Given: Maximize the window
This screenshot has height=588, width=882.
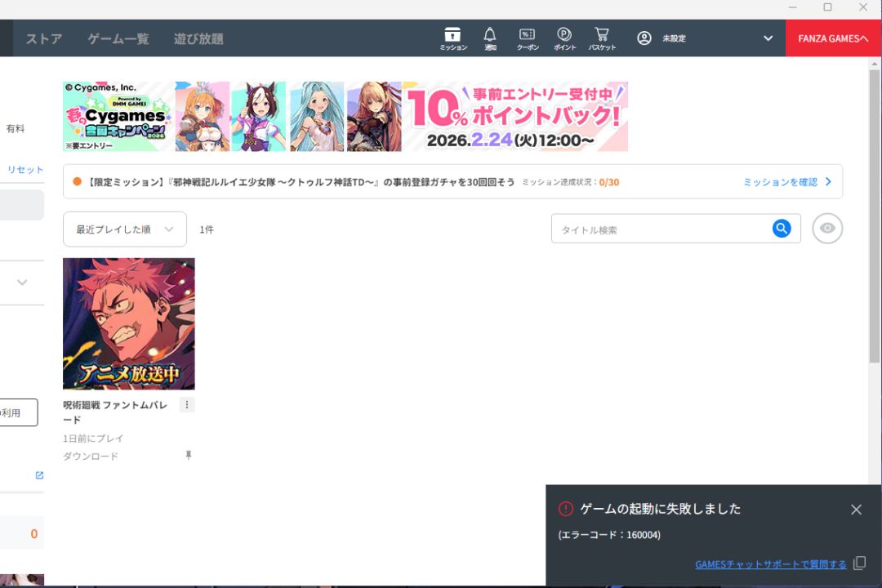Looking at the screenshot, I should [x=827, y=7].
